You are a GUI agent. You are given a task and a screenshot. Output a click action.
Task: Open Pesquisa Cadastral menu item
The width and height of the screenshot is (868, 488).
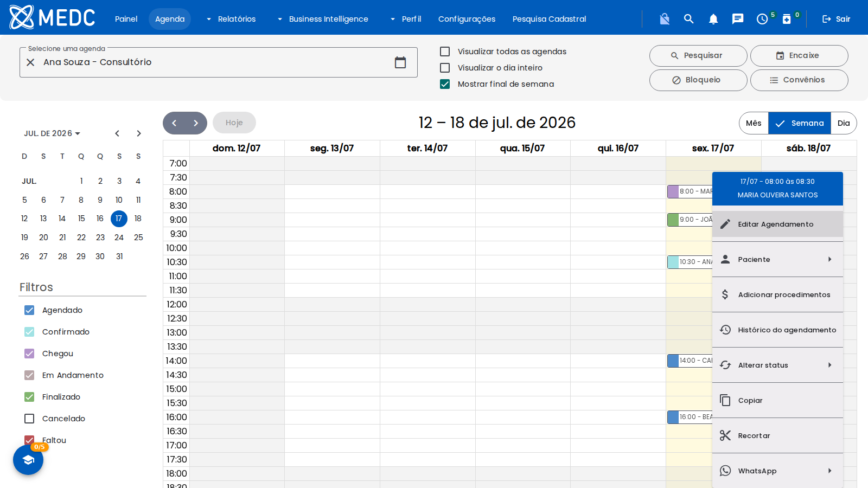[549, 19]
